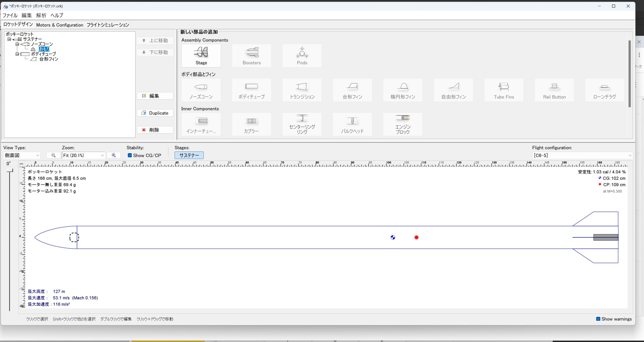Toggle the サステナー stage button
644x342 pixels.
[x=189, y=155]
